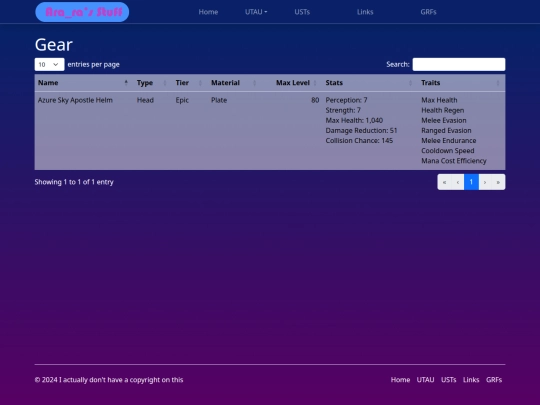
Task: Click the copyright notice text
Action: pyautogui.click(x=109, y=380)
